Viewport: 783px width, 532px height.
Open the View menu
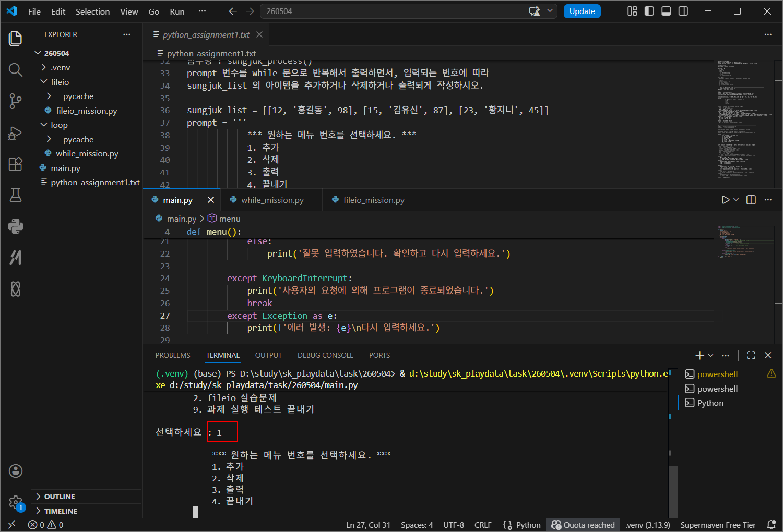click(129, 11)
